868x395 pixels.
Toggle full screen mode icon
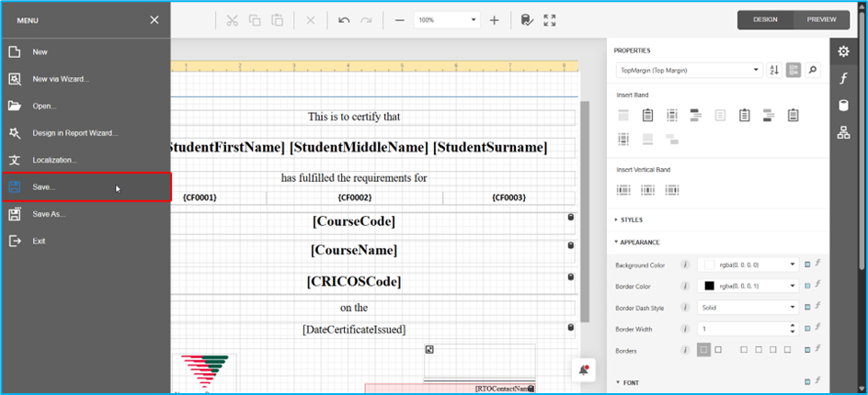[550, 20]
